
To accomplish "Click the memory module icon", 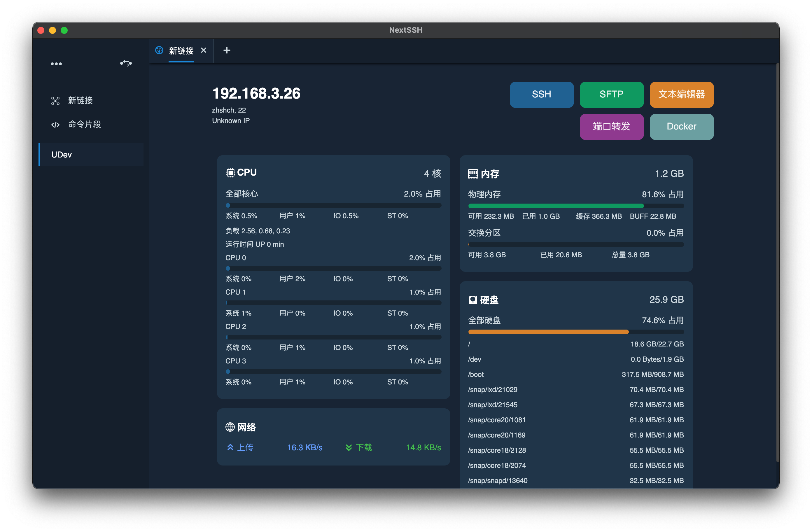I will coord(473,174).
